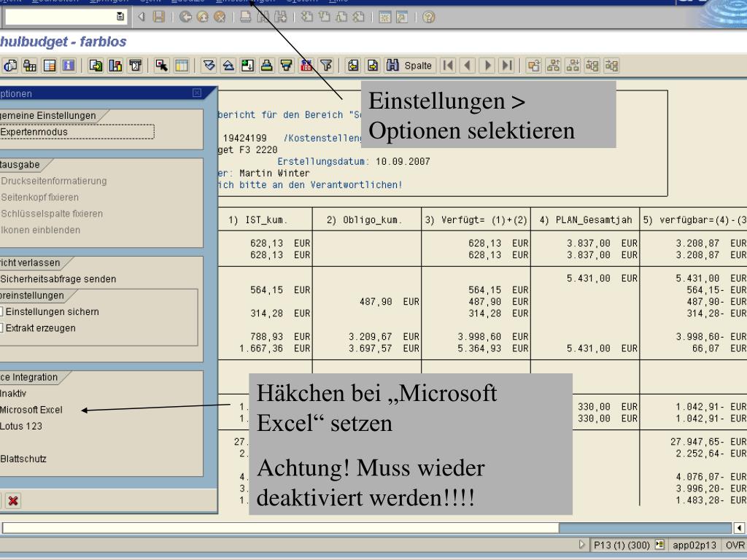Screen dimensions: 747x560
Task: Click the OVR insert mode indicator
Action: (735, 545)
